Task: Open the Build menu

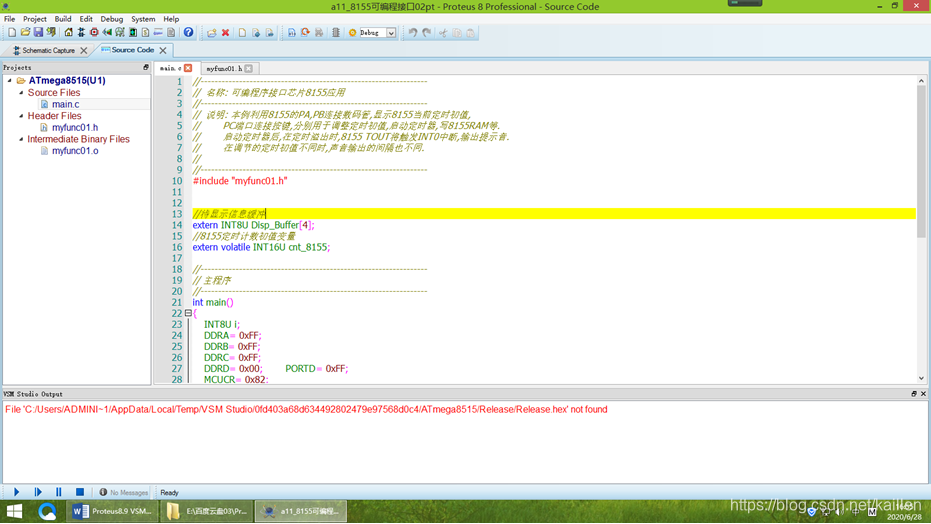Action: tap(63, 19)
